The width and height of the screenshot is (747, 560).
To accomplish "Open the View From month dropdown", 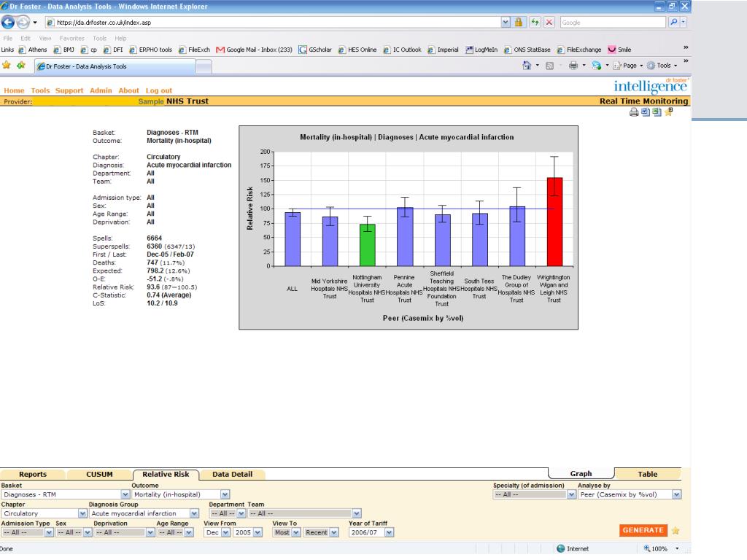I will pyautogui.click(x=225, y=532).
